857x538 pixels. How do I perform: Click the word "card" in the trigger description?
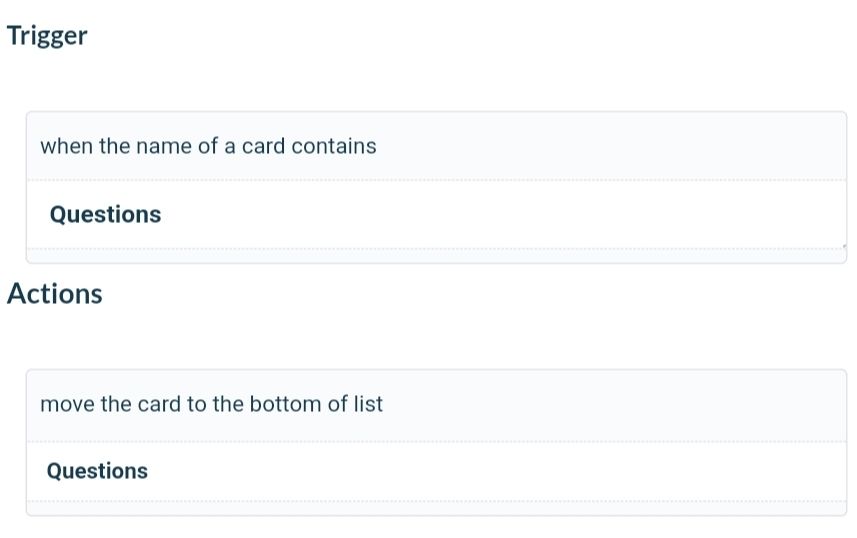[x=263, y=146]
